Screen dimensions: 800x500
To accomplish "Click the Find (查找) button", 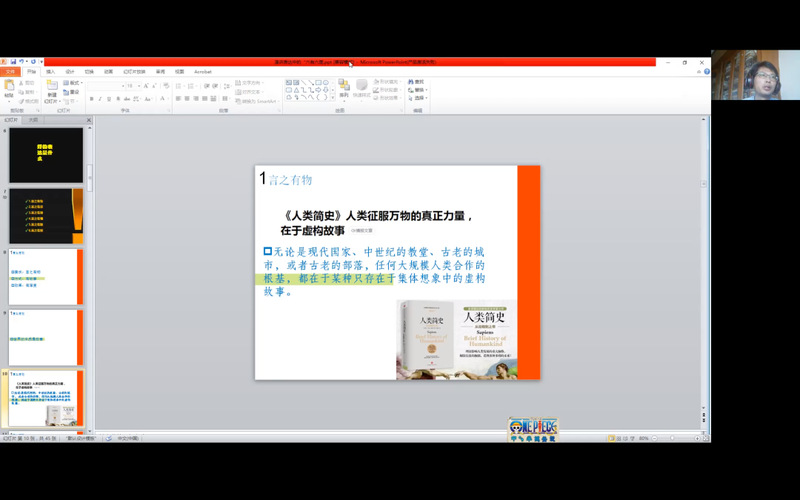I will [416, 82].
